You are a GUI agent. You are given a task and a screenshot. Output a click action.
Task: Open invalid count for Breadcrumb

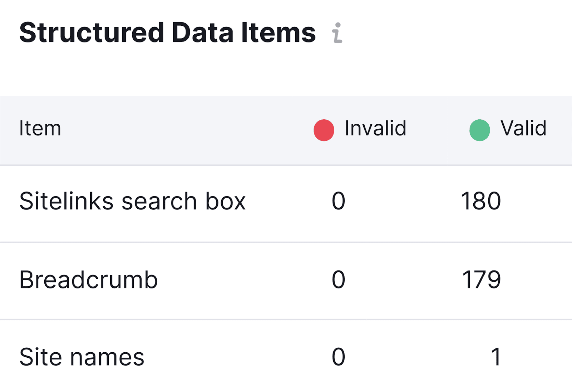click(338, 280)
